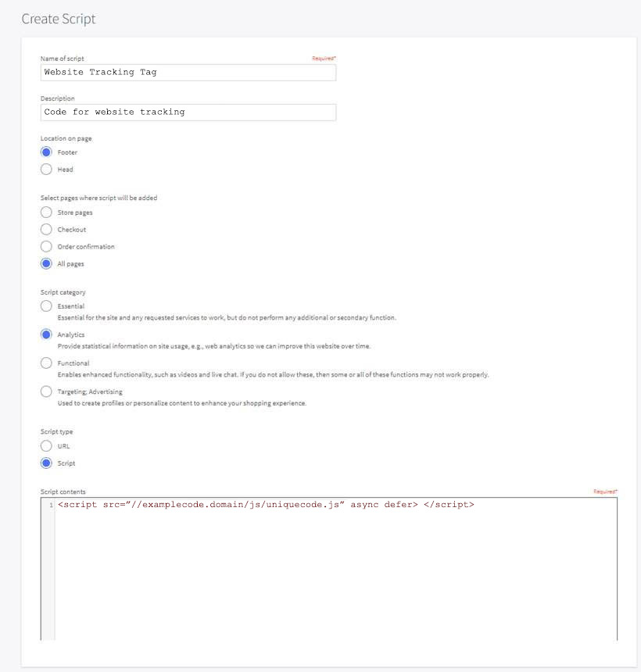The image size is (641, 672).
Task: Click the Description field label
Action: coord(57,98)
